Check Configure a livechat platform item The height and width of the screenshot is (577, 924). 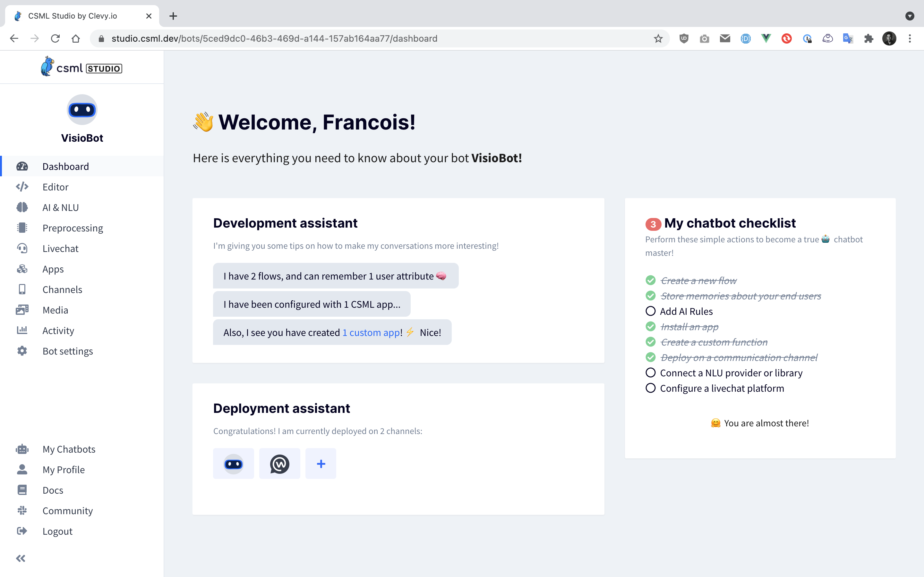point(650,388)
